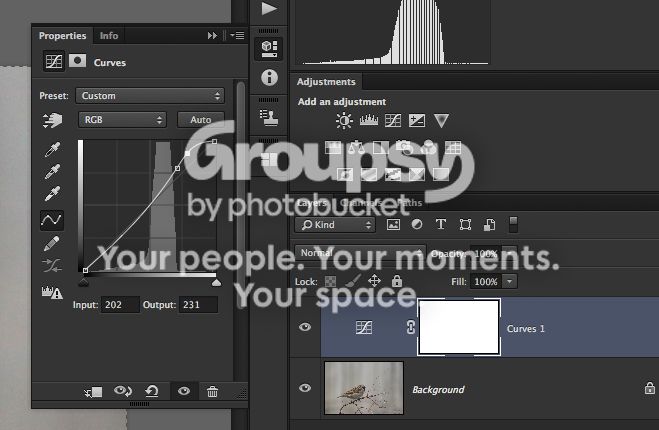The height and width of the screenshot is (430, 659).
Task: Click the Curves 1 adjustment layer icon
Action: point(364,327)
